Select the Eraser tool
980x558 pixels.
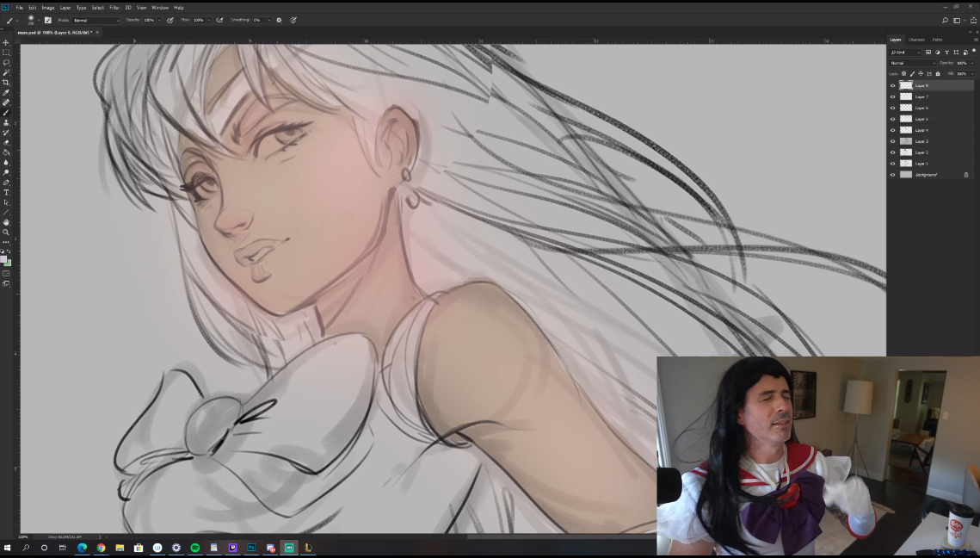6,143
